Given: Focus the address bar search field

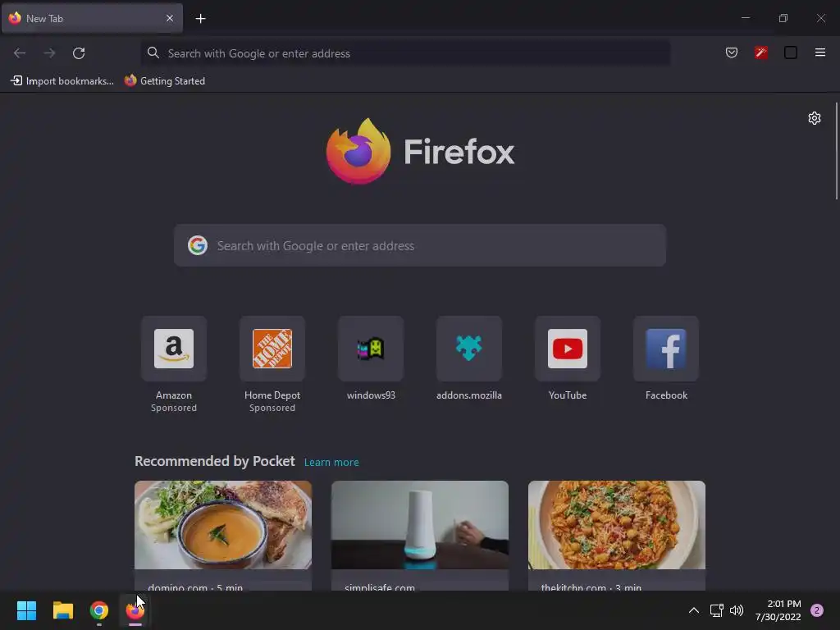Looking at the screenshot, I should point(405,53).
